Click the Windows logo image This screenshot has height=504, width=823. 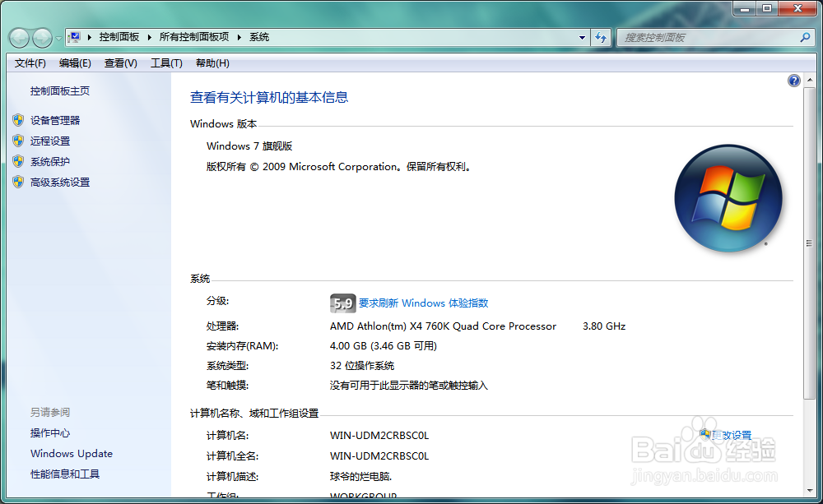pyautogui.click(x=728, y=197)
